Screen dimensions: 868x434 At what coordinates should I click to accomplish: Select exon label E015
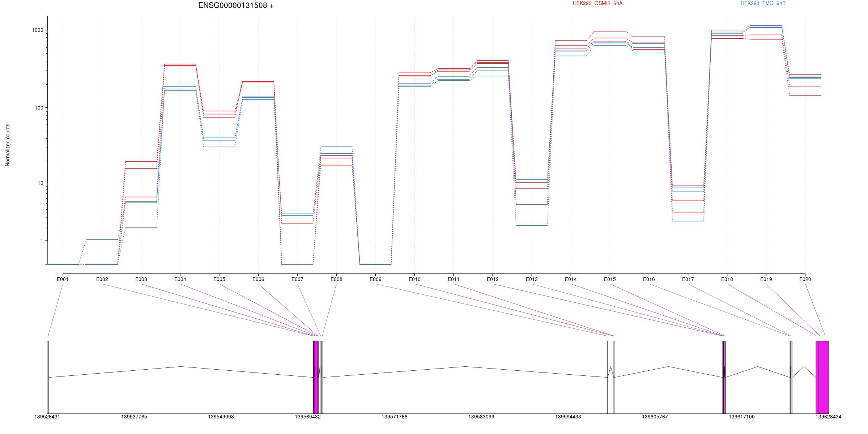(610, 279)
